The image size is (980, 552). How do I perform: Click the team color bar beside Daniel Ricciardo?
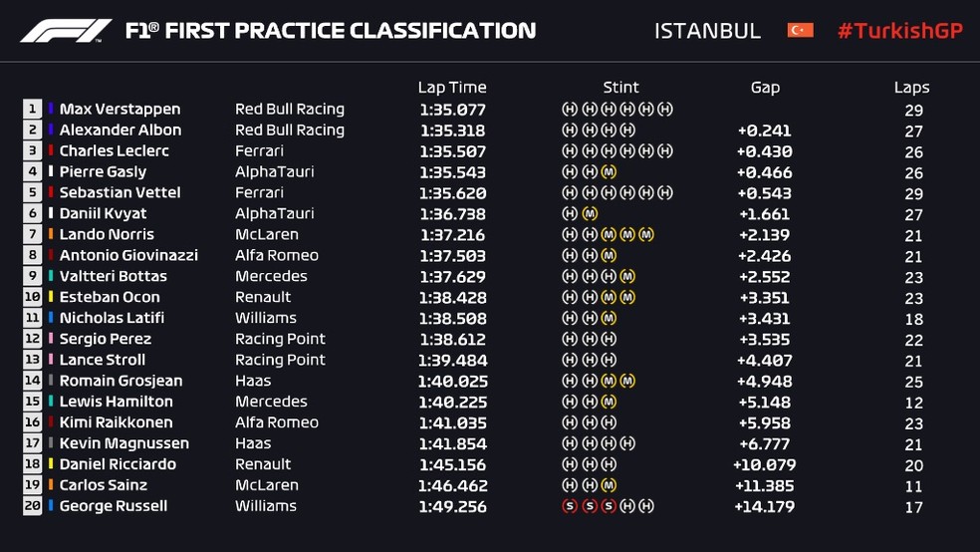(x=51, y=465)
